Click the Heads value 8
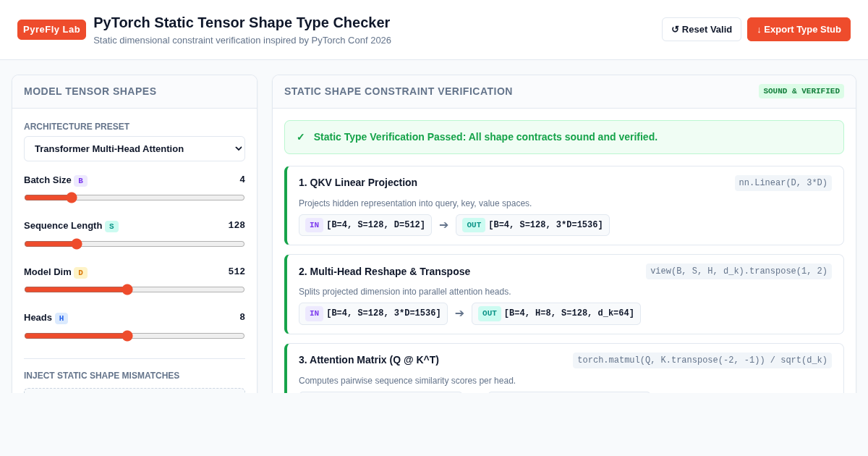The height and width of the screenshot is (456, 868). (242, 317)
